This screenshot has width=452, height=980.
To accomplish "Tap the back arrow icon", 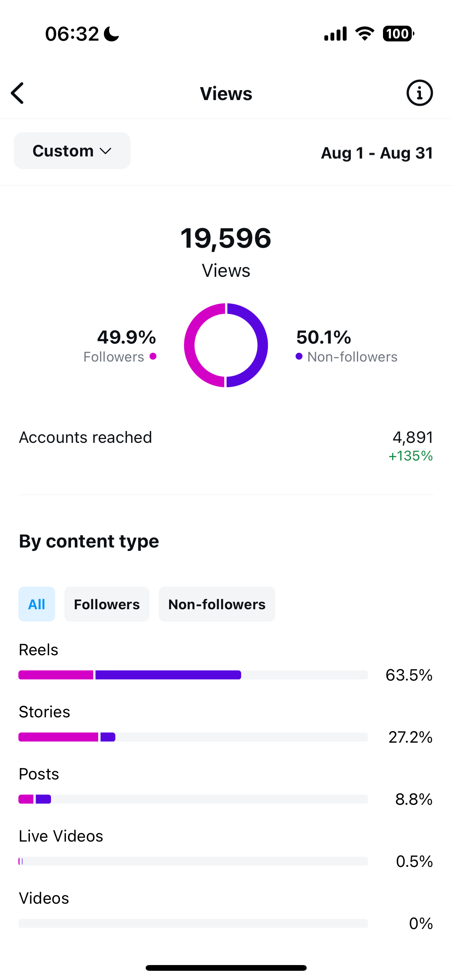I will (x=18, y=93).
